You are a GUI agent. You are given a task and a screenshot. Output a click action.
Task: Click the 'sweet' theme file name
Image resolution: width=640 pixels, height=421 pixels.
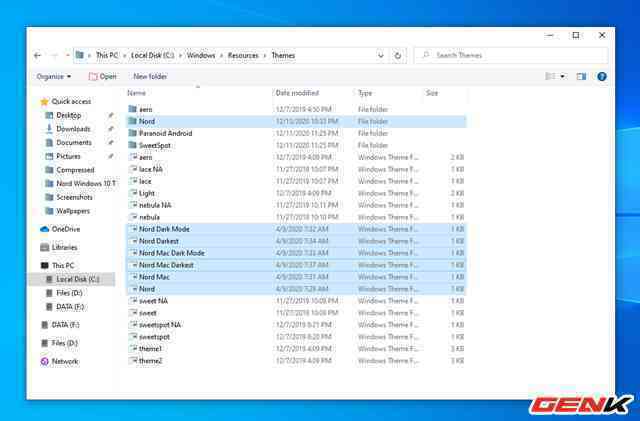(148, 313)
